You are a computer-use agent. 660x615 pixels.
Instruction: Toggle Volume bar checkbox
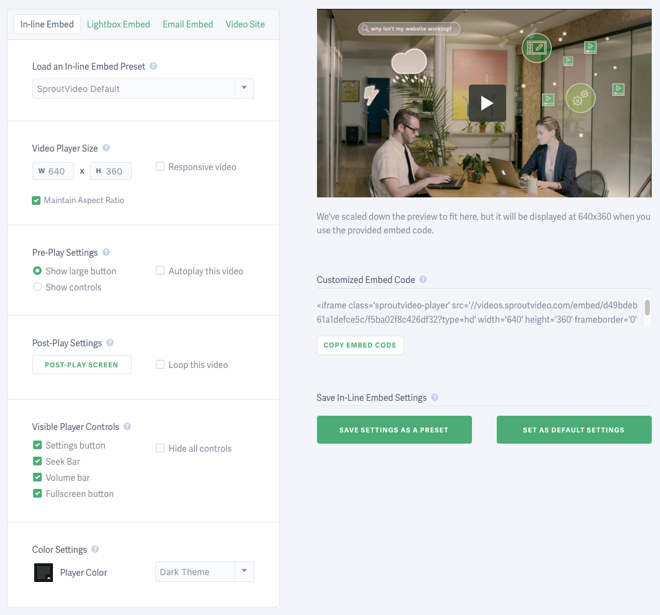pos(37,477)
